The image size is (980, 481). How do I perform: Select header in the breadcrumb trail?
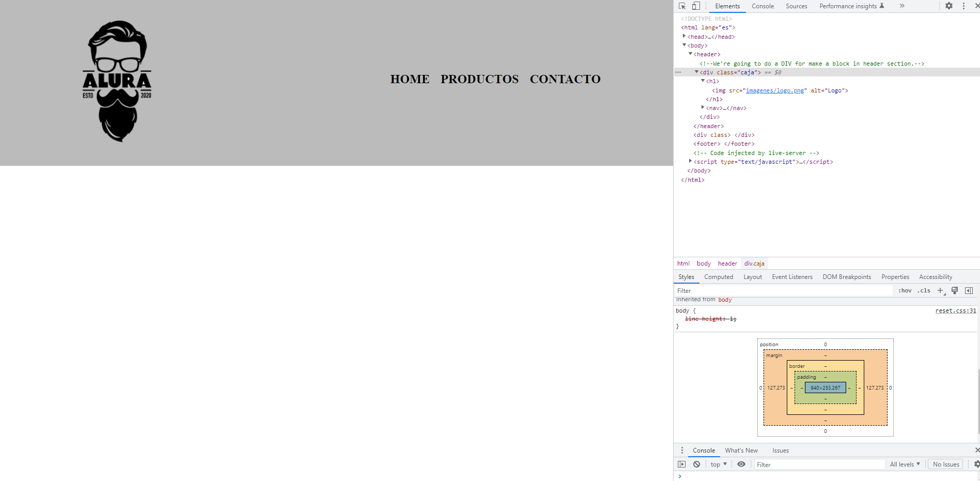[x=727, y=263]
